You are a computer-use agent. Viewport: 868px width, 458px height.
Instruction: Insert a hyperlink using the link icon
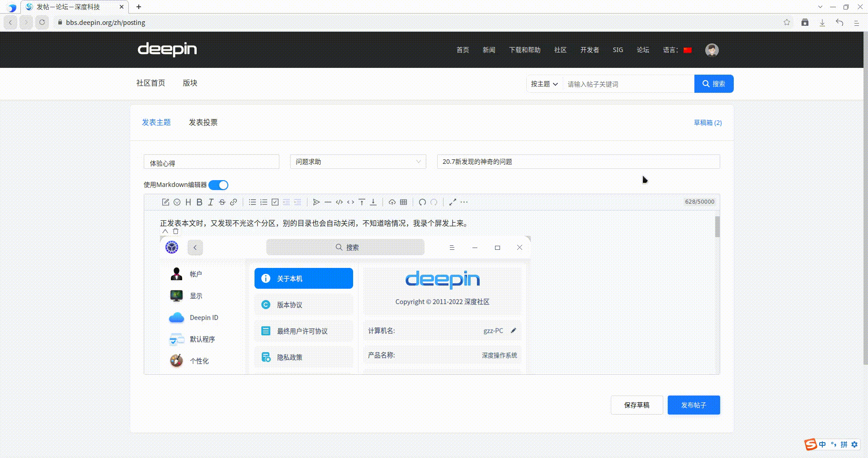click(x=234, y=202)
